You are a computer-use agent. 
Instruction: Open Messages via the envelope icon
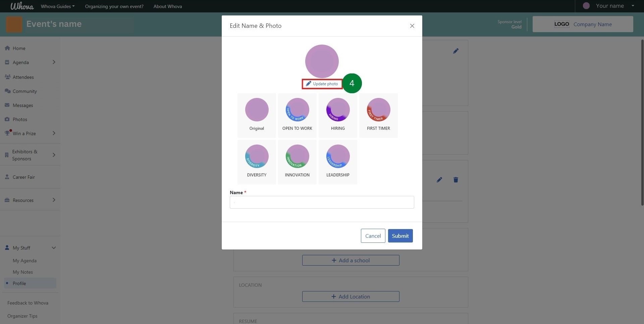7,105
